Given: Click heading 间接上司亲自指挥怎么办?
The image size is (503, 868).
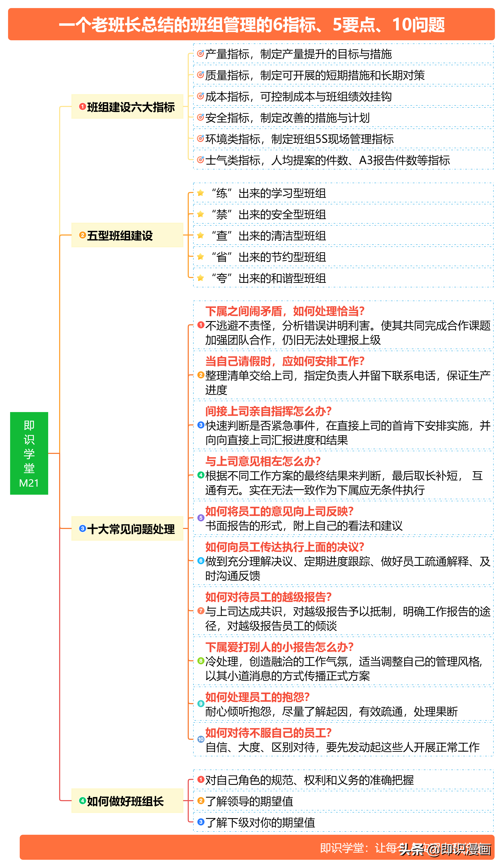Looking at the screenshot, I should [268, 411].
